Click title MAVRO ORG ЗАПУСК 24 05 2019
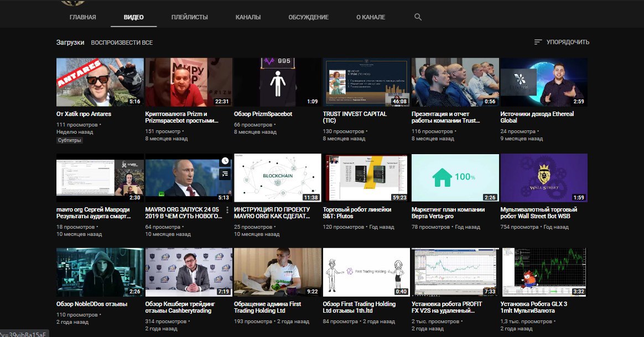 click(x=184, y=213)
